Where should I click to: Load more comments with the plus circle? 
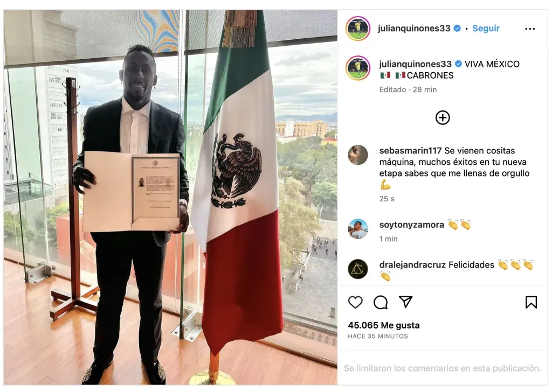(x=443, y=117)
